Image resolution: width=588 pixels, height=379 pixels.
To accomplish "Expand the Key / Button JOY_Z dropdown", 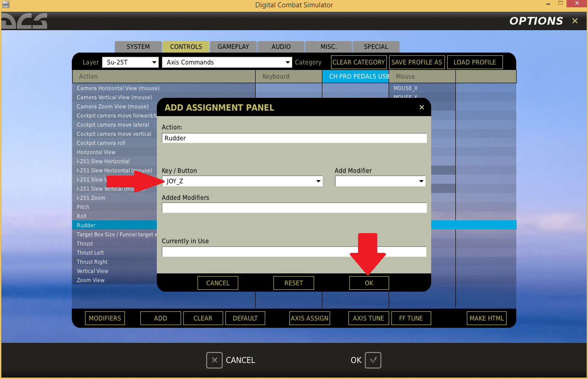I will (x=318, y=181).
